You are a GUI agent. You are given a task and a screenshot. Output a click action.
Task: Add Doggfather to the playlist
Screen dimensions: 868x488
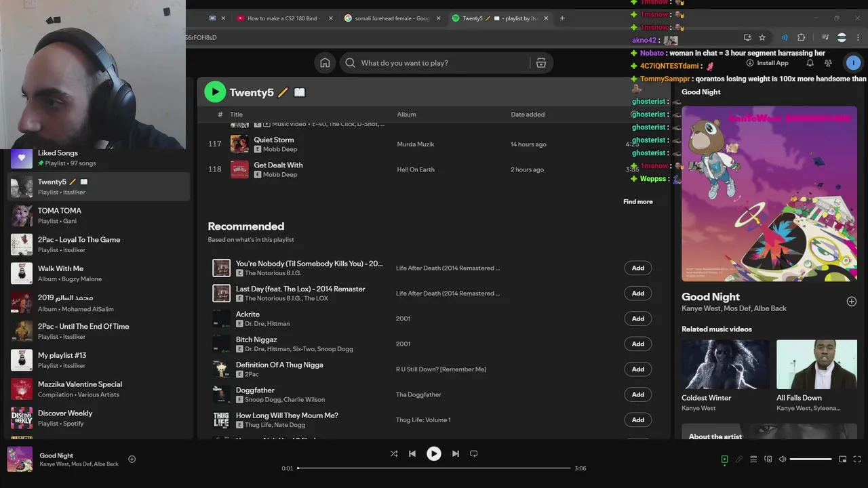(638, 394)
